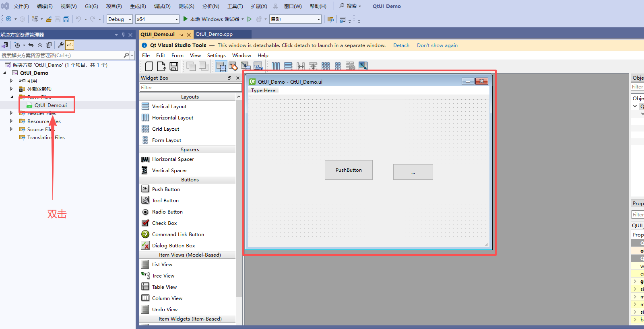
Task: Select Grid Layout in the Widget Box
Action: [x=165, y=129]
